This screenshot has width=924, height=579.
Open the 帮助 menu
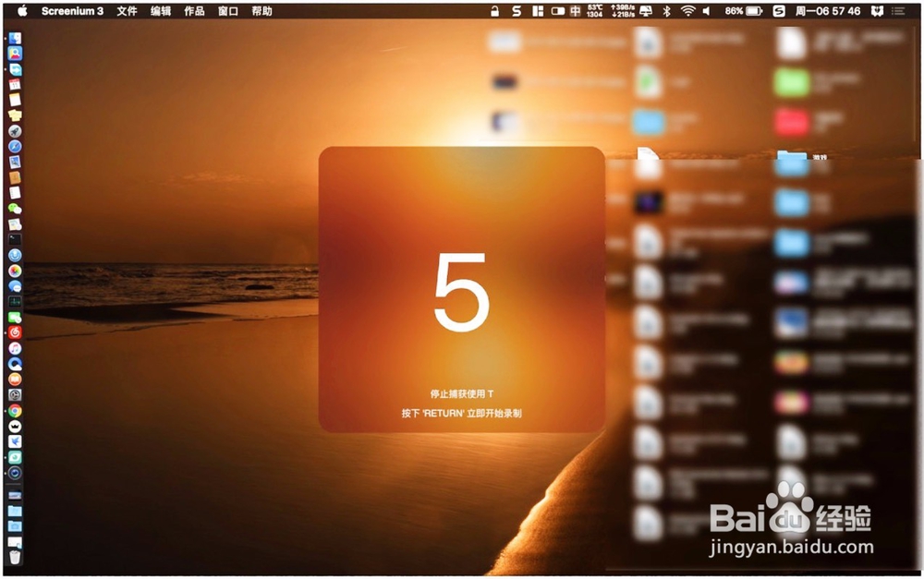[261, 10]
